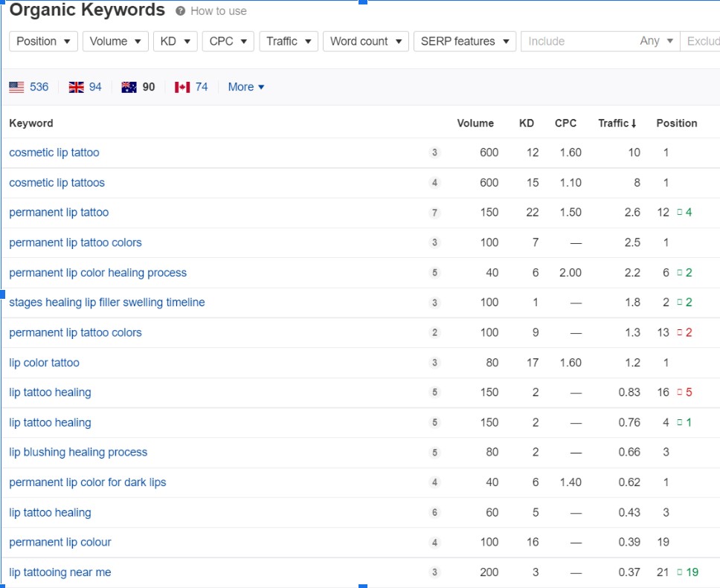Open the Volume filter dropdown

[115, 42]
